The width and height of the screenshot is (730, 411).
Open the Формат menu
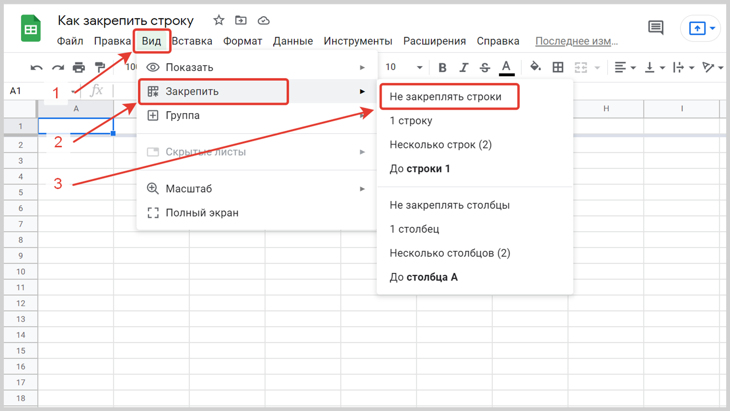[x=242, y=41]
